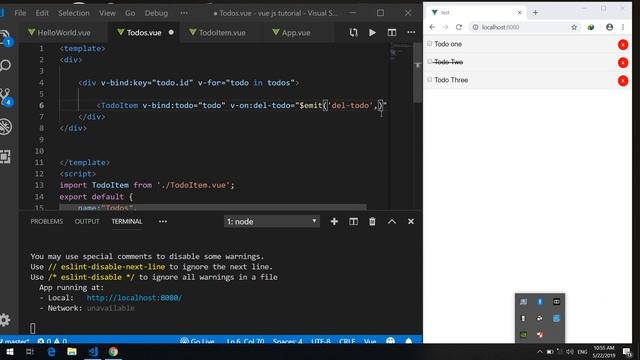The width and height of the screenshot is (640, 360).
Task: Delete 'Todo Two' with red x button
Action: click(623, 62)
